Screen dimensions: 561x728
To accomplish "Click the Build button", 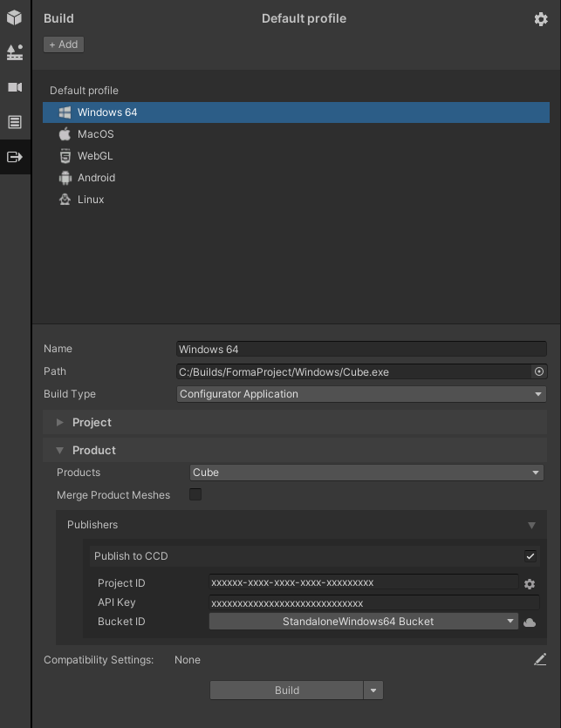I will (x=287, y=691).
